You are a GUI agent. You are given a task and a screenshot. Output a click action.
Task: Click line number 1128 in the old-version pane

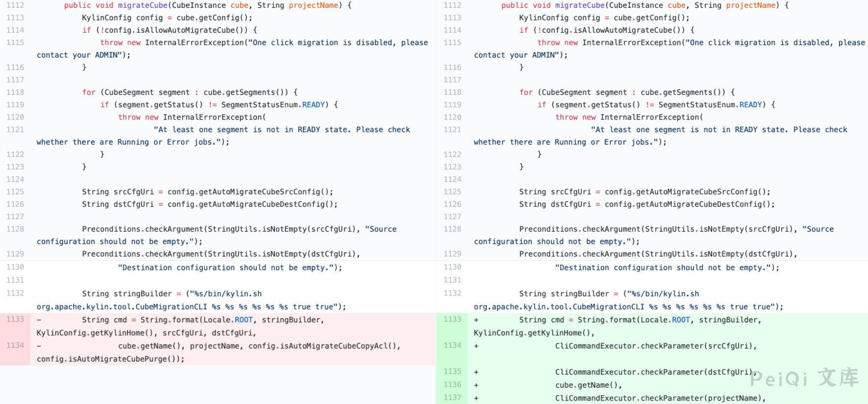[x=15, y=229]
